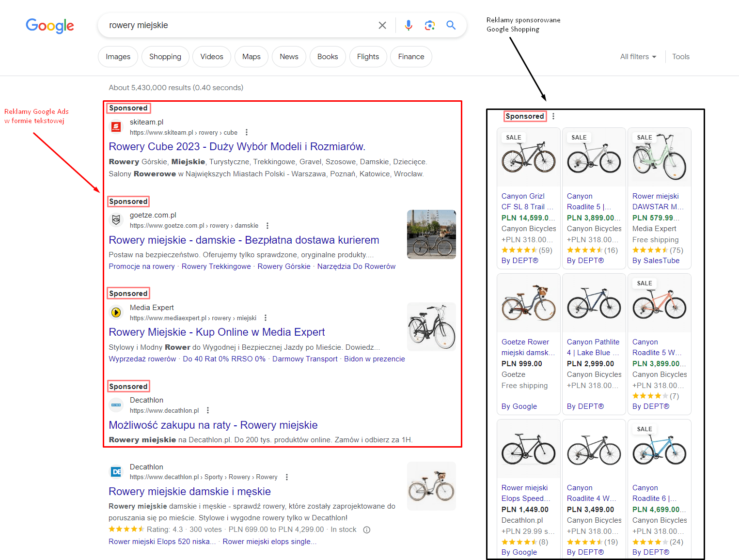
Task: Open three-dot menu beside Shopping Sponsored label
Action: [553, 116]
